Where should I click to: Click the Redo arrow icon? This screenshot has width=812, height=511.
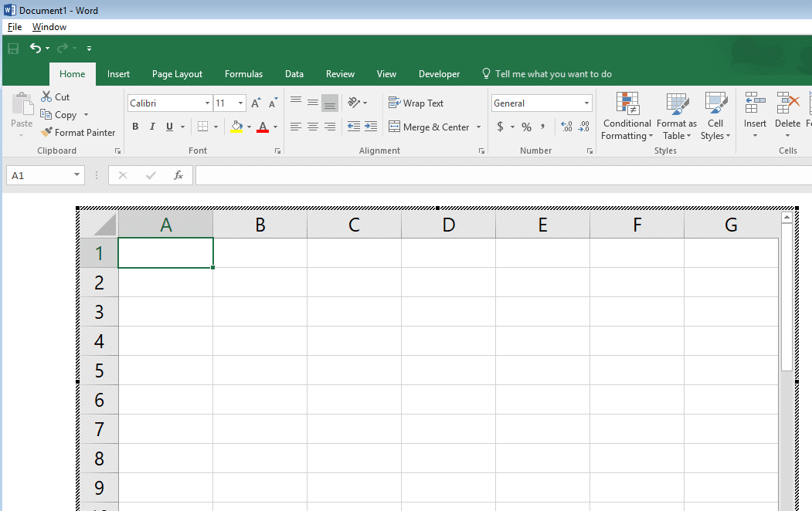(62, 48)
